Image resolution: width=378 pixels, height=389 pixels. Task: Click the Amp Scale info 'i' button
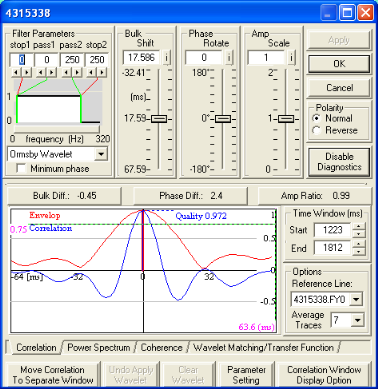pos(291,58)
